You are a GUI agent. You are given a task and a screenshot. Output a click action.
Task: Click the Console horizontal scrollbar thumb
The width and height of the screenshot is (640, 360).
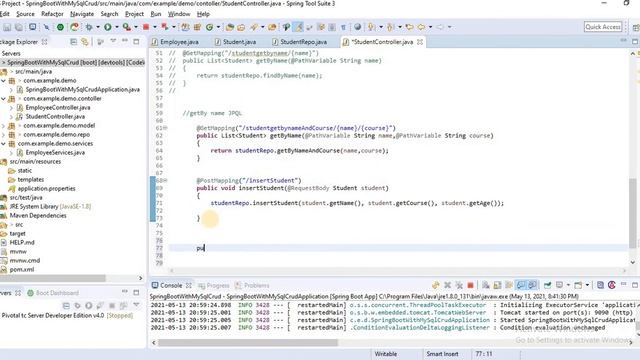[x=248, y=342]
